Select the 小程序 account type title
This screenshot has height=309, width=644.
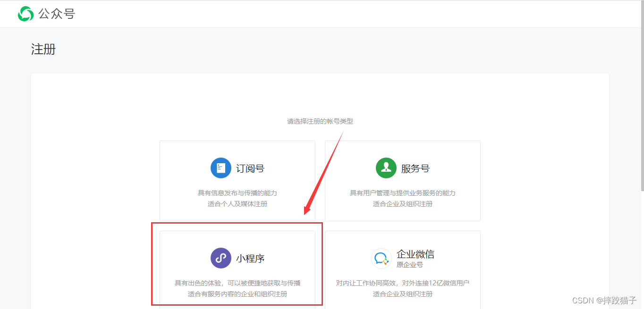click(x=250, y=259)
